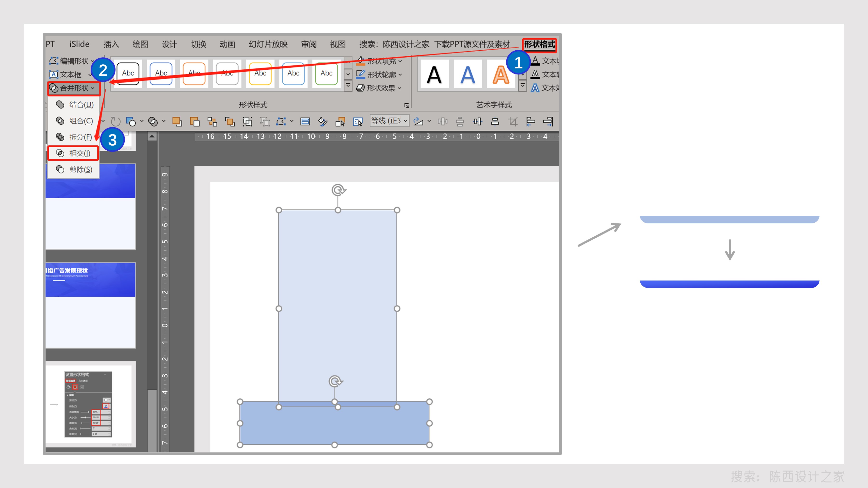
Task: Click the Bring Forward icon in quick toolbar
Action: pyautogui.click(x=177, y=121)
